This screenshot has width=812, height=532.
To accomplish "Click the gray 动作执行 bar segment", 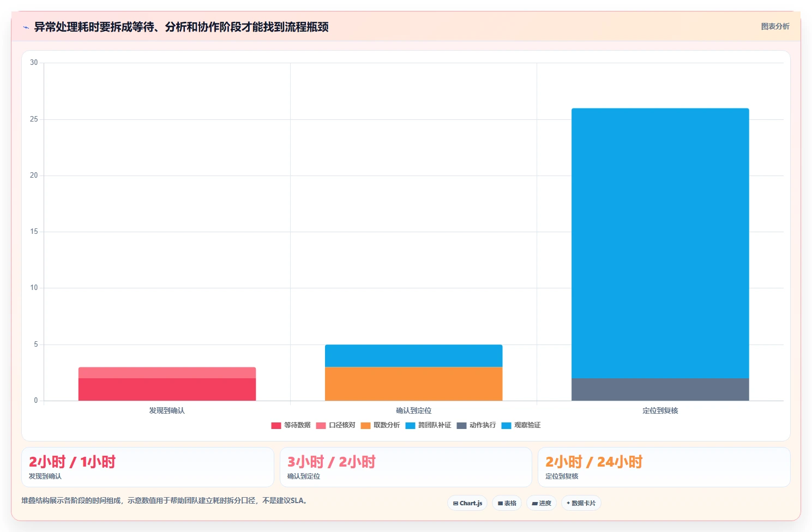I will click(660, 390).
